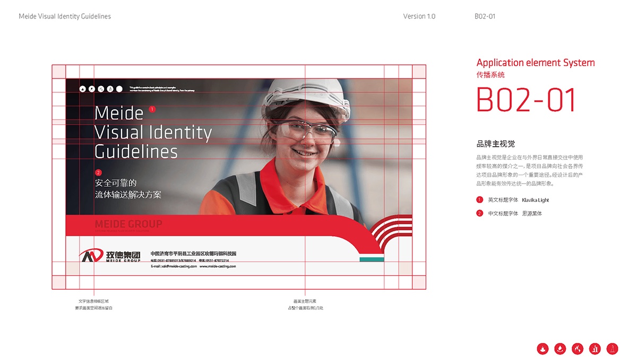
Task: Click the red industrial buildings icon
Action: click(x=595, y=349)
